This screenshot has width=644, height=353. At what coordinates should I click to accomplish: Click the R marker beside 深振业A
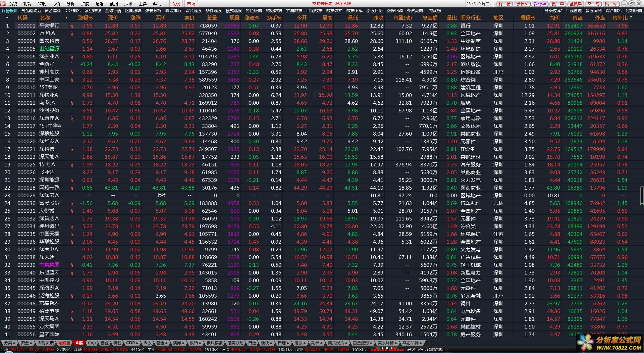(x=72, y=57)
